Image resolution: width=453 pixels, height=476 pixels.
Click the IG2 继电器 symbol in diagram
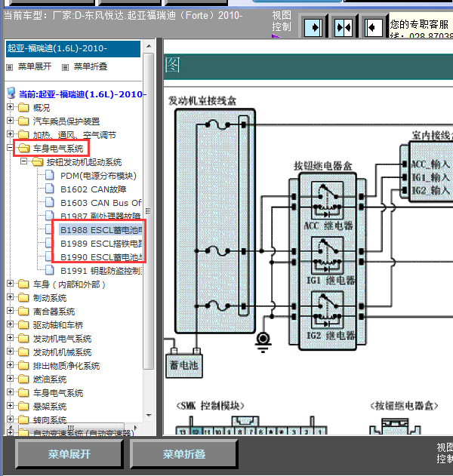[x=328, y=310]
